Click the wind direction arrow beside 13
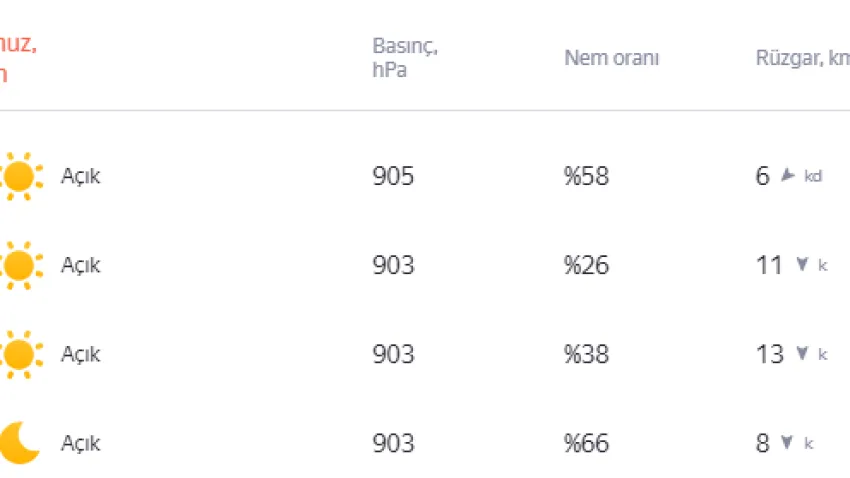 [x=801, y=354]
